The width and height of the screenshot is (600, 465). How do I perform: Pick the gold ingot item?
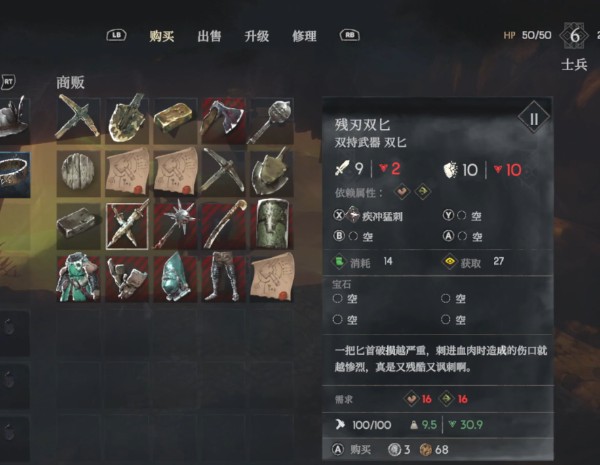(x=175, y=121)
